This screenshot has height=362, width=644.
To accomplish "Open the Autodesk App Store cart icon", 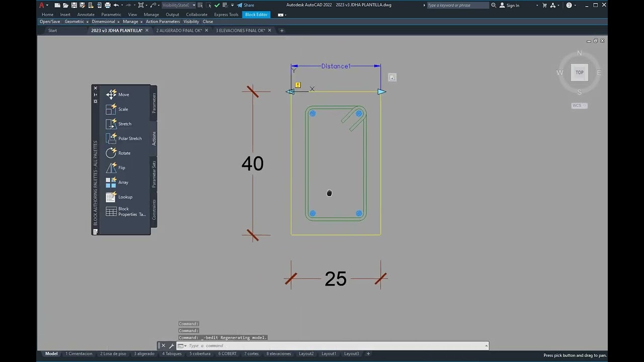I will (x=544, y=5).
